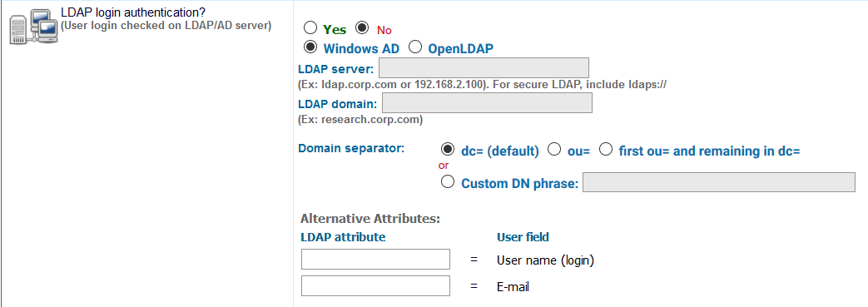Select Custom DN phrase radio button

tap(447, 181)
